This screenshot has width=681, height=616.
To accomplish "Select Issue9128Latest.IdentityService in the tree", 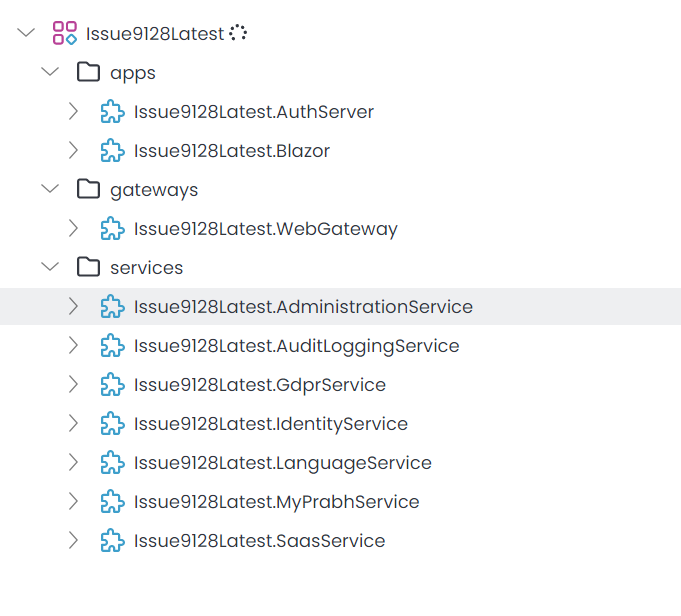I will (270, 424).
